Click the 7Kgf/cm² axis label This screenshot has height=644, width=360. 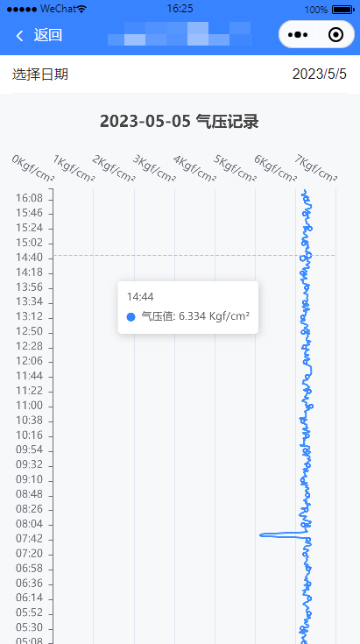pyautogui.click(x=315, y=168)
